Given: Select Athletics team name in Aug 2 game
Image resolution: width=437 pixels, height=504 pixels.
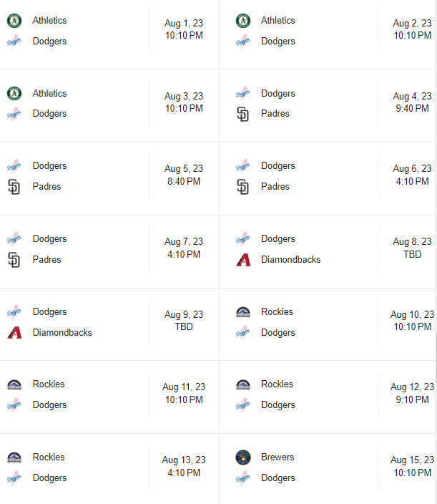Looking at the screenshot, I should click(x=278, y=21).
